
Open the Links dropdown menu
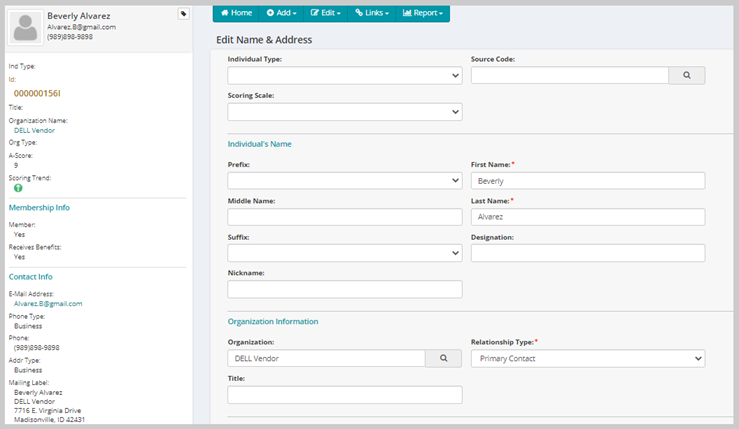pyautogui.click(x=372, y=13)
